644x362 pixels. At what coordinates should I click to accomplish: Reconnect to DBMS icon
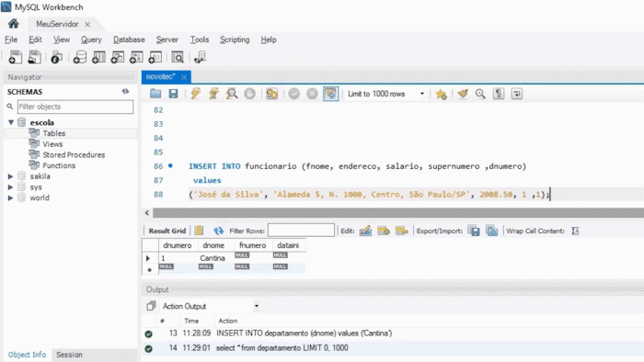click(200, 57)
